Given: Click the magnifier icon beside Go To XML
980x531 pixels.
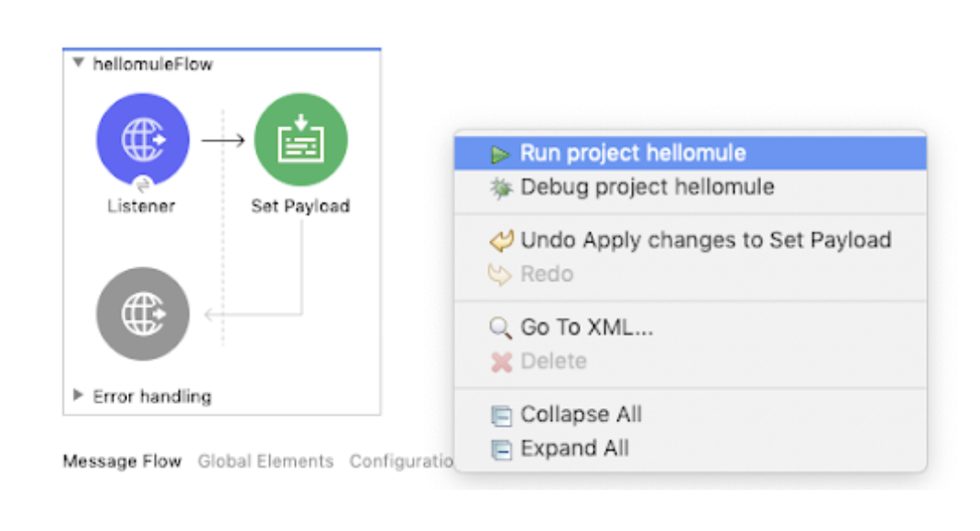Looking at the screenshot, I should (500, 328).
